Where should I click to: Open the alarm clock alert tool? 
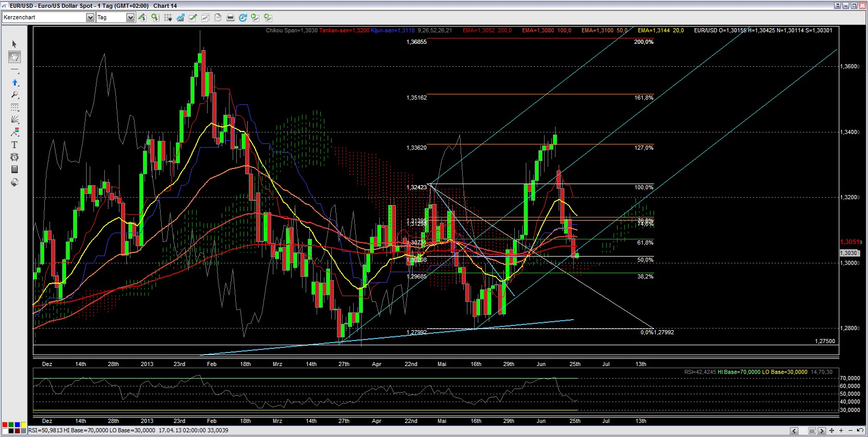15,157
